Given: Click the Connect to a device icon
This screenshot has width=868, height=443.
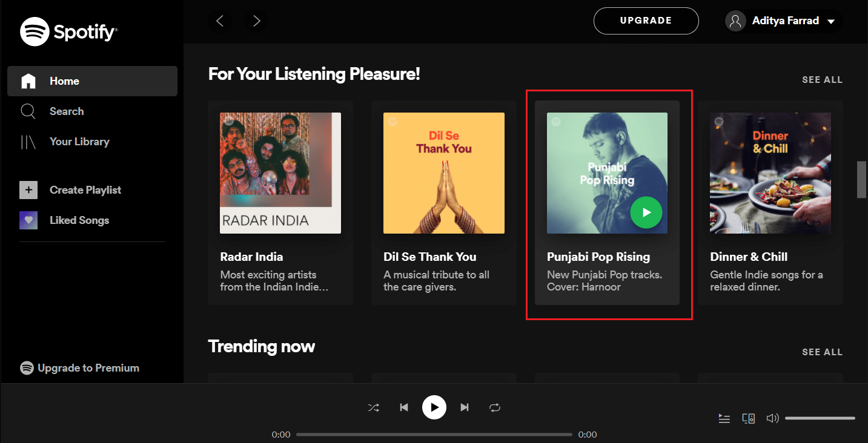Looking at the screenshot, I should click(x=748, y=418).
